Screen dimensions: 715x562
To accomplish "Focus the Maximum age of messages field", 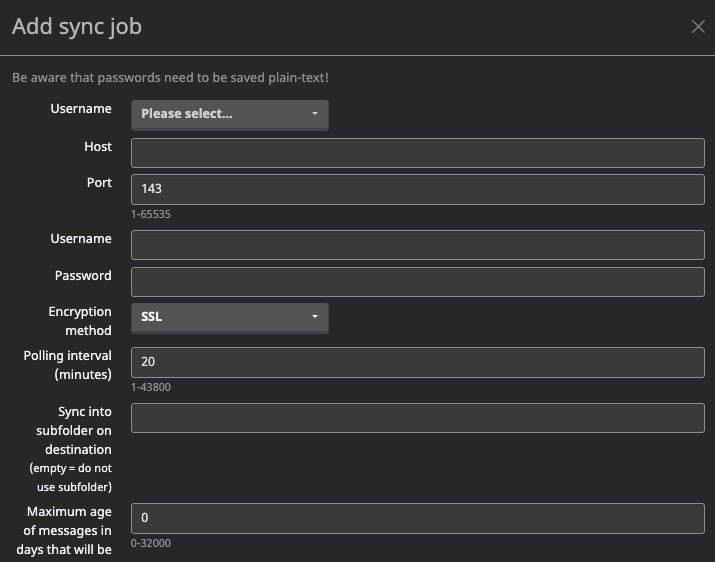I will [x=418, y=518].
